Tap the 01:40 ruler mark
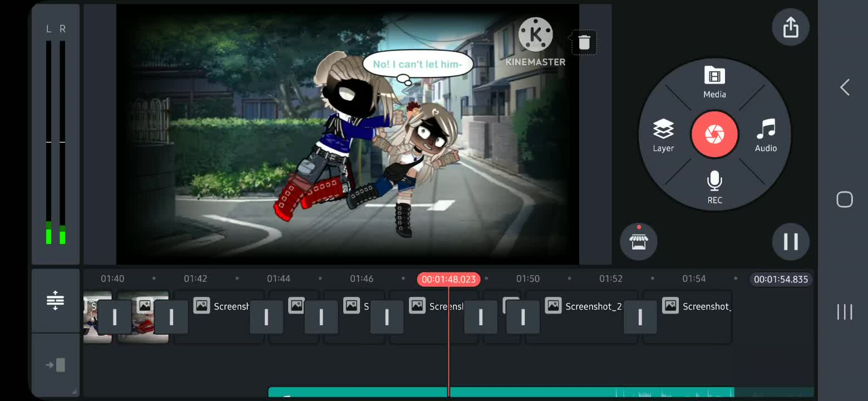 pyautogui.click(x=112, y=278)
